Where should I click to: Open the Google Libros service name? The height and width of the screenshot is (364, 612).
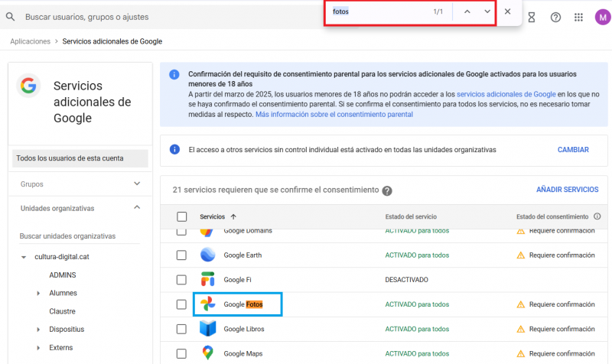coord(244,329)
